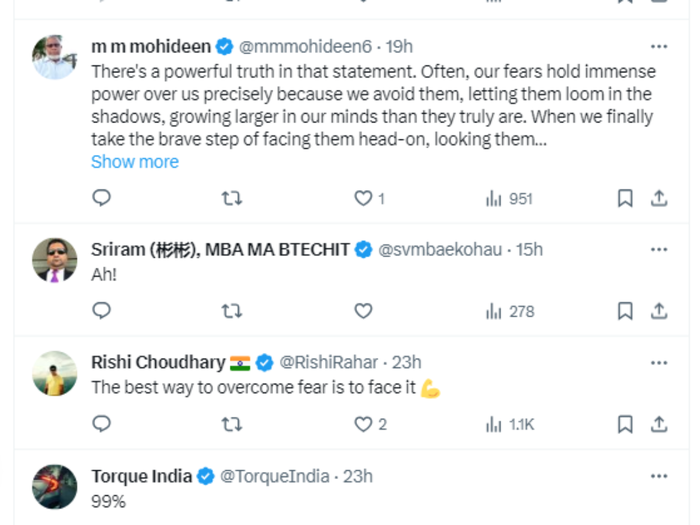Viewport: 700px width, 525px height.
Task: View analytics showing 278 views
Action: tap(509, 312)
